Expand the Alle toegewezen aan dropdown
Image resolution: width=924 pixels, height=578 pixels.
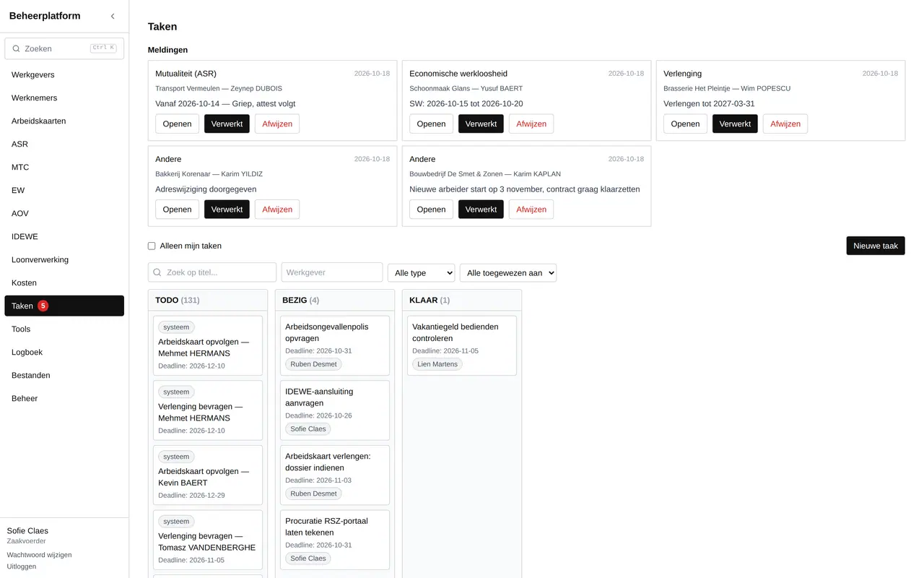pyautogui.click(x=508, y=272)
